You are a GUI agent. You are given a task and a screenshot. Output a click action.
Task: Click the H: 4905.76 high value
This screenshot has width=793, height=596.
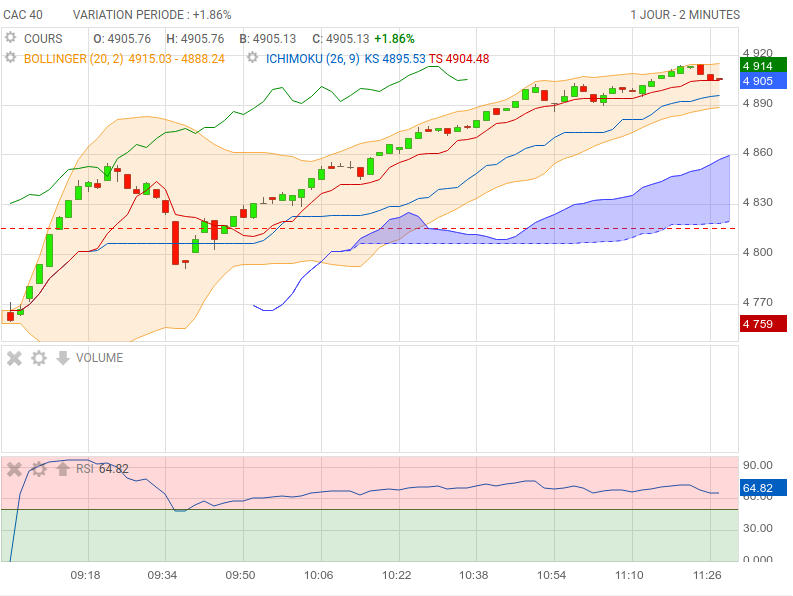[195, 39]
